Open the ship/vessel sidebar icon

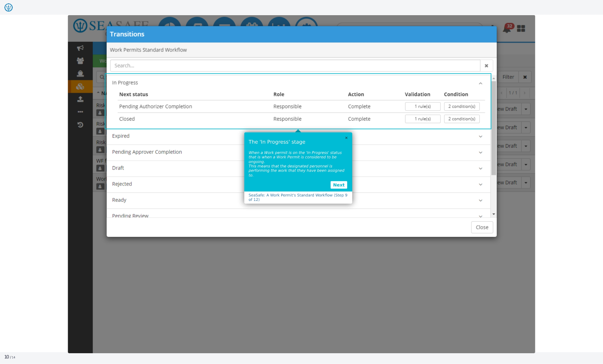80,73
